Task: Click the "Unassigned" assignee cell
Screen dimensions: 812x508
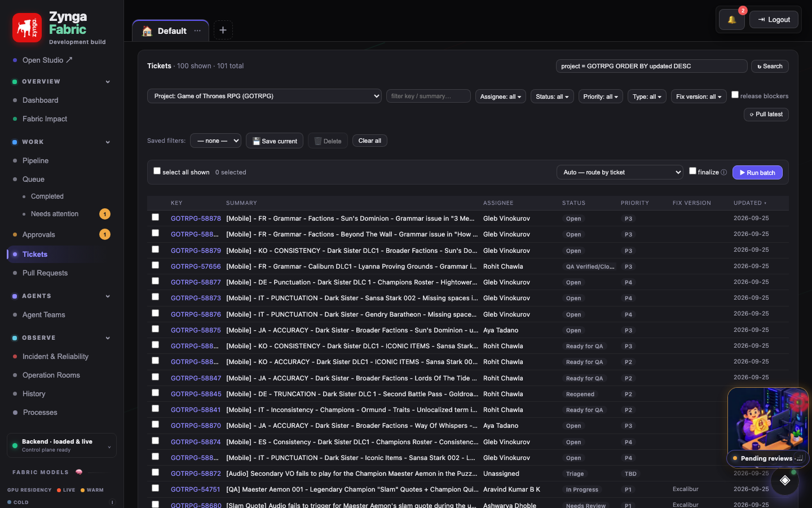Action: click(501, 474)
